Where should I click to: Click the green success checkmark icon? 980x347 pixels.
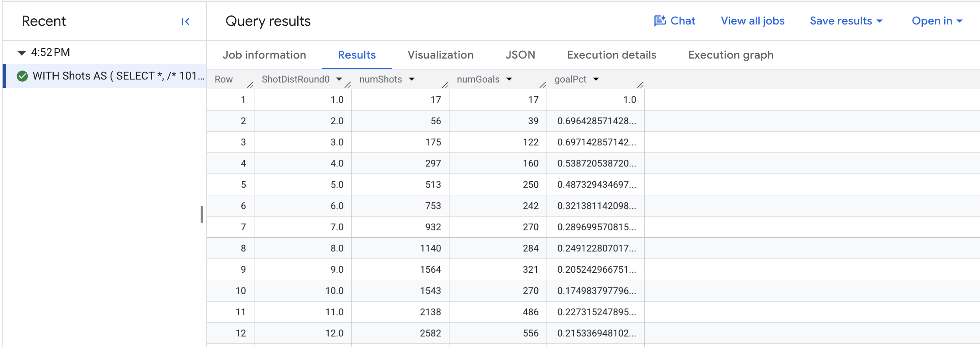(22, 76)
